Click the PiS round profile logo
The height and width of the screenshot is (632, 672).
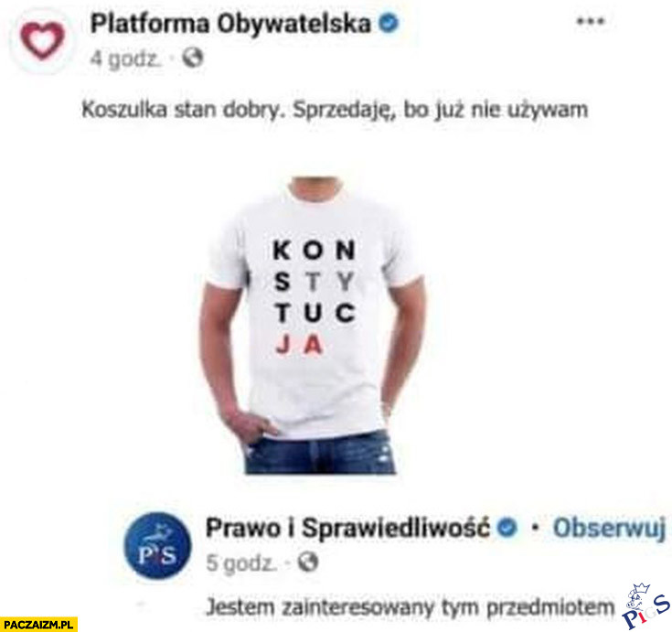click(x=157, y=545)
